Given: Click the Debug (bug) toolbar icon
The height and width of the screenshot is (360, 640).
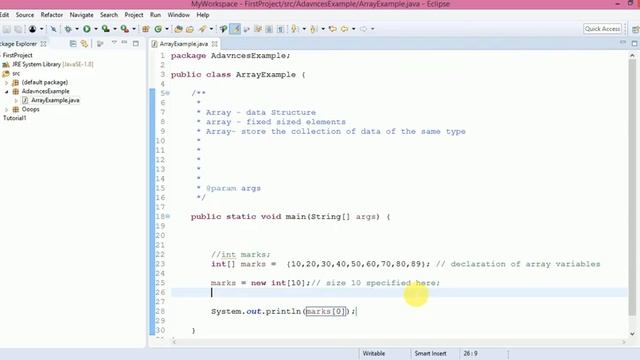Looking at the screenshot, I should 68,29.
